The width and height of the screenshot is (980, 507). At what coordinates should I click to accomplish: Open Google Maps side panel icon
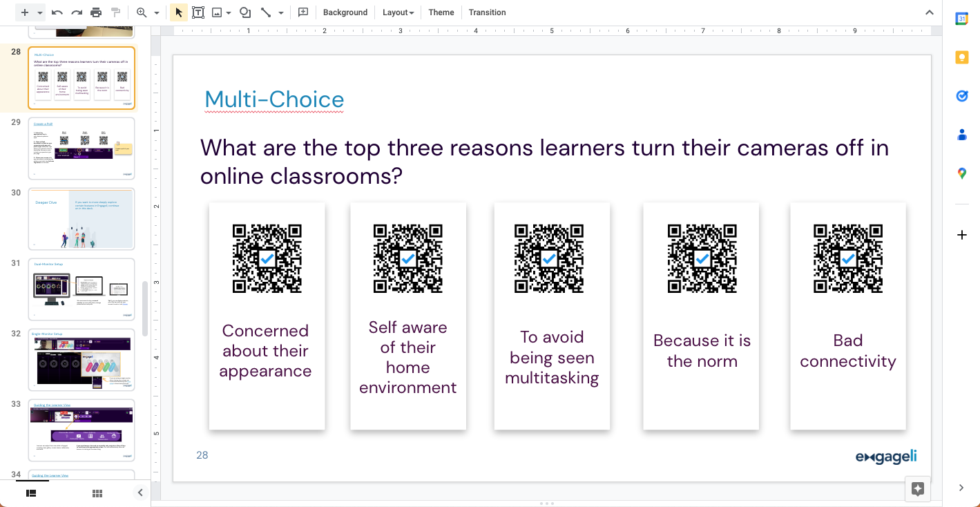[x=961, y=173]
